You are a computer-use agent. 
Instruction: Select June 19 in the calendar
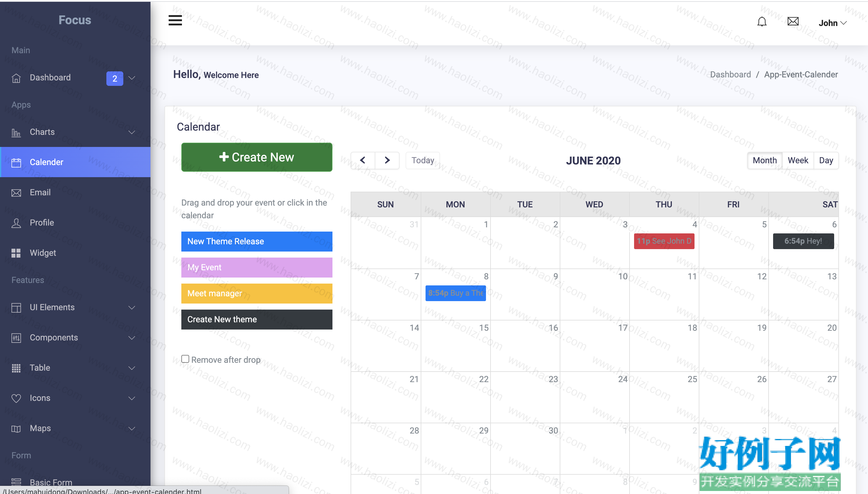tap(734, 346)
